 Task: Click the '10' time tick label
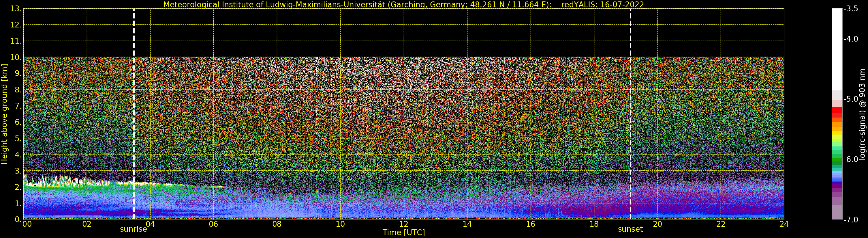coord(340,224)
